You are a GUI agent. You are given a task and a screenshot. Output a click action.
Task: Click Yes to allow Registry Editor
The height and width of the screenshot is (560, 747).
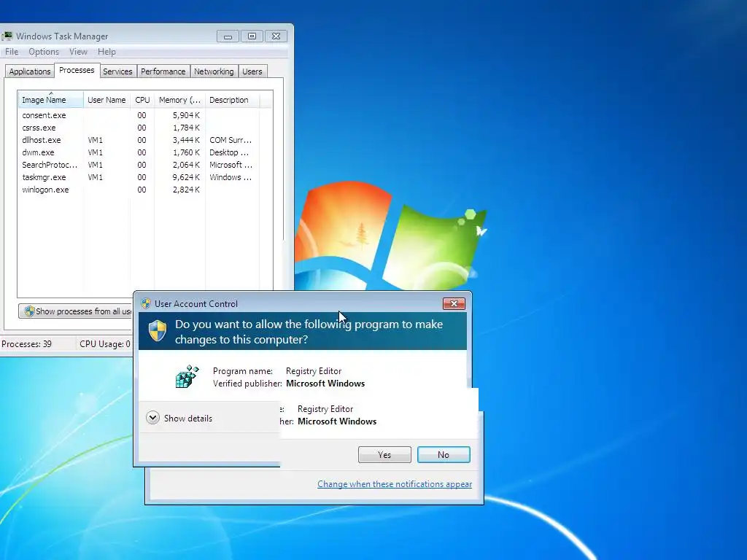click(384, 455)
